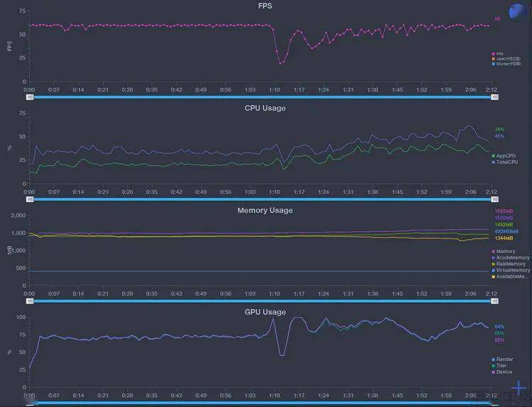
Task: Toggle the Tiler series in the GPU legend
Action: pos(499,366)
